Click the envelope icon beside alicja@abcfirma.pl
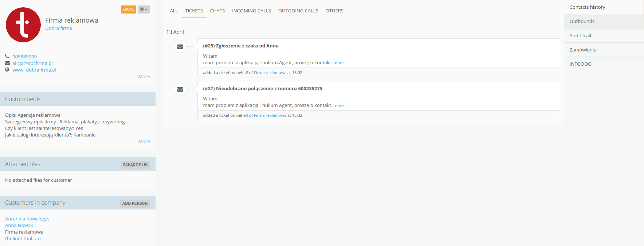 pos(7,63)
